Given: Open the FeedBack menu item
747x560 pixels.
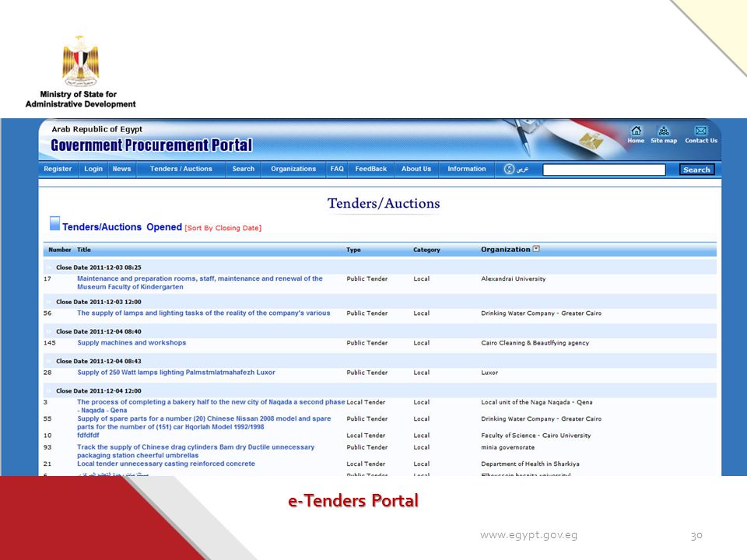Looking at the screenshot, I should tap(371, 169).
